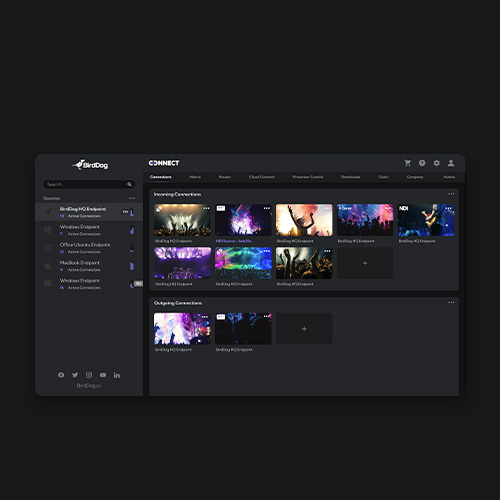Screen dimensions: 500x500
Task: Select the Office Ubuntu Endpoint source
Action: tap(89, 248)
